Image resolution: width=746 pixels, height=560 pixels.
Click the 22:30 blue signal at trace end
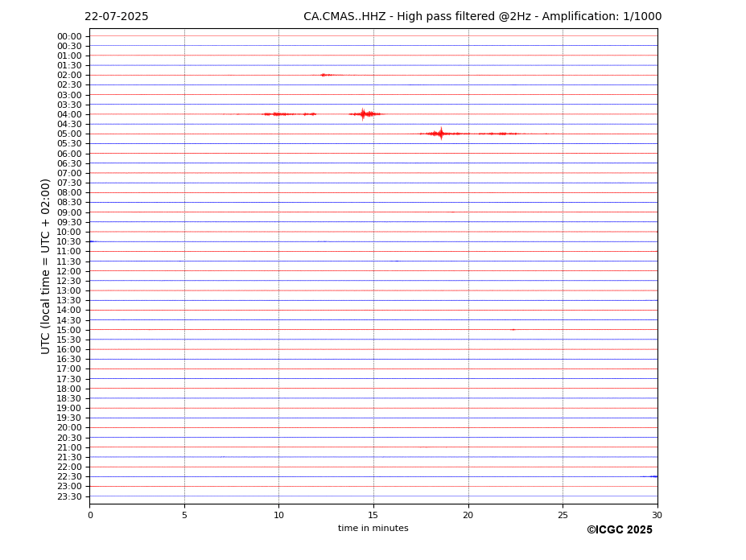pyautogui.click(x=649, y=476)
